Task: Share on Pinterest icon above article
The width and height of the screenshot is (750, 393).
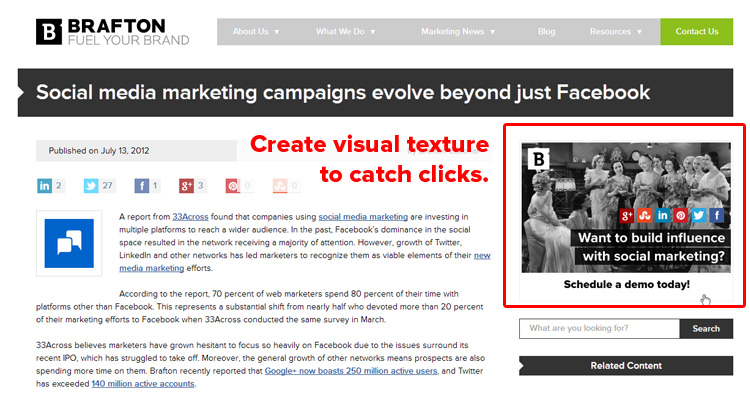Action: click(233, 186)
